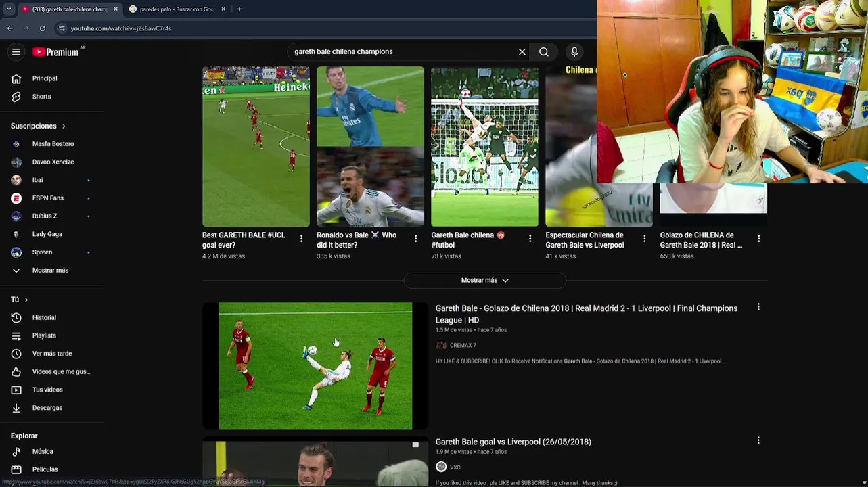This screenshot has height=487, width=868.
Task: Open Gareth Bale goal vs Liverpool title
Action: pyautogui.click(x=513, y=442)
